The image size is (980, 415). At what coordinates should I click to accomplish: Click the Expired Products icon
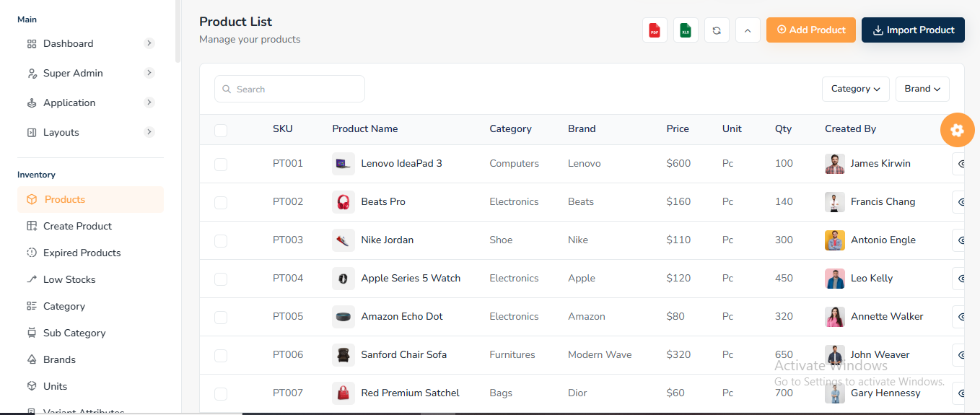pyautogui.click(x=32, y=253)
